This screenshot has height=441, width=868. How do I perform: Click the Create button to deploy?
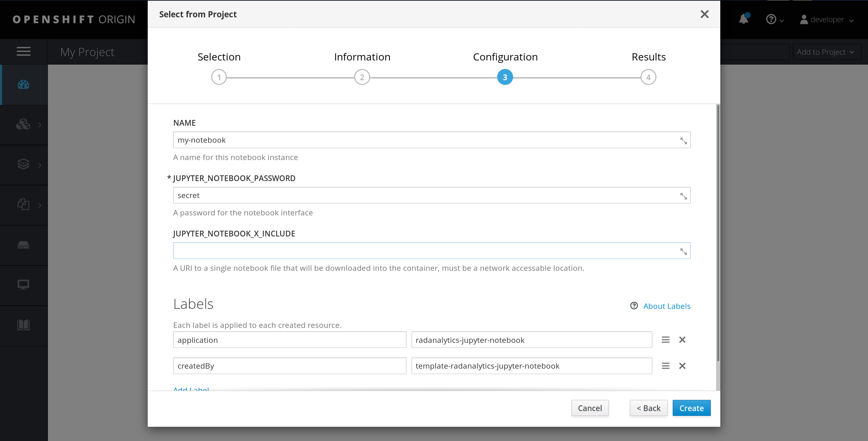pyautogui.click(x=690, y=408)
